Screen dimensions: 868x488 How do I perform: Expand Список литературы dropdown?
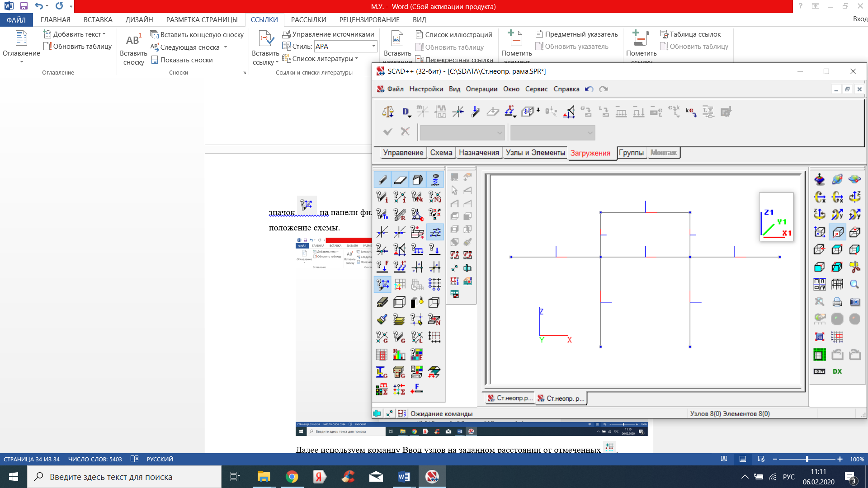coord(356,59)
